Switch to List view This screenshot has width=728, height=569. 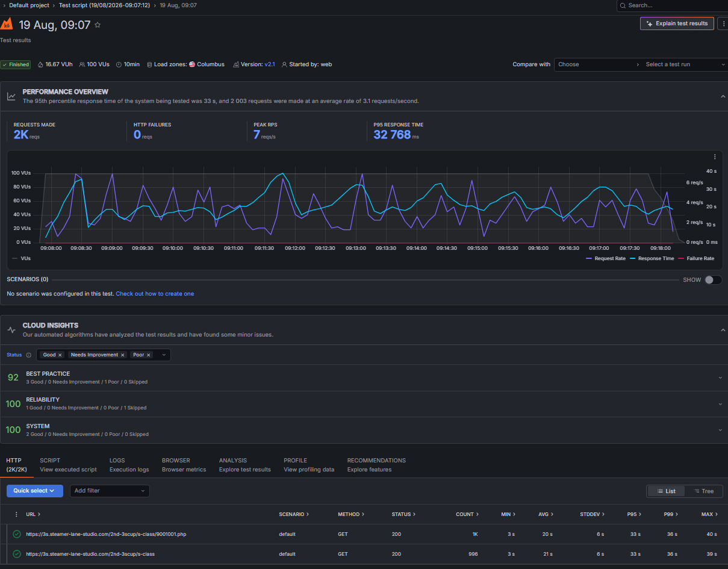click(x=666, y=491)
